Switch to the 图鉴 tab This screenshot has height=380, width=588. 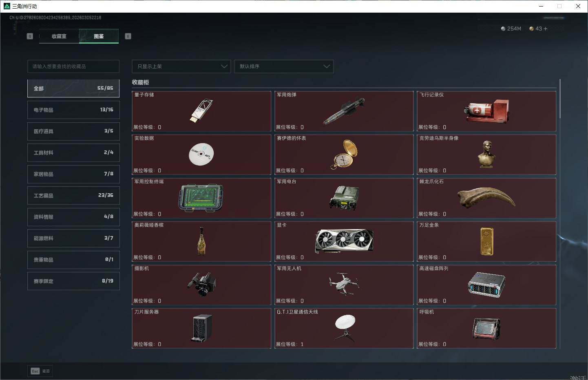coord(99,36)
